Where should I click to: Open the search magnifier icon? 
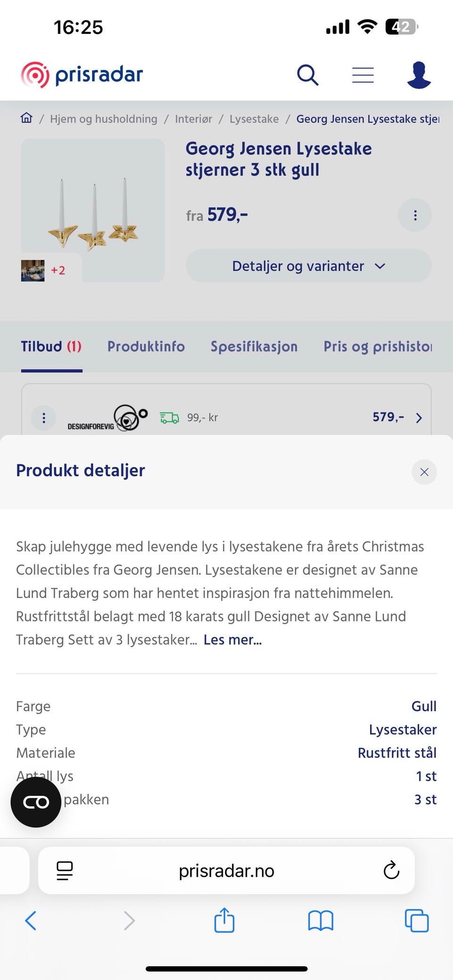click(x=308, y=75)
